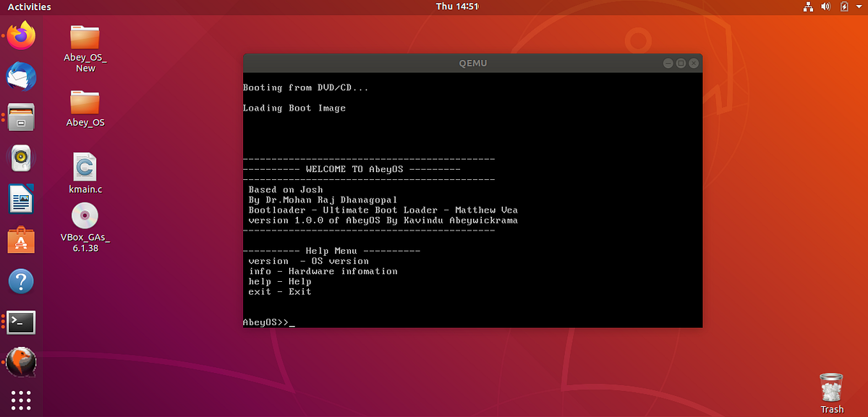Open the kmain.c source file
Viewport: 868px width, 417px height.
[85, 168]
